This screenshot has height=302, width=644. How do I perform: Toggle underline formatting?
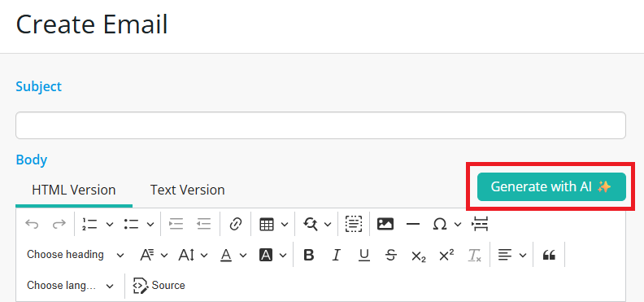[364, 255]
